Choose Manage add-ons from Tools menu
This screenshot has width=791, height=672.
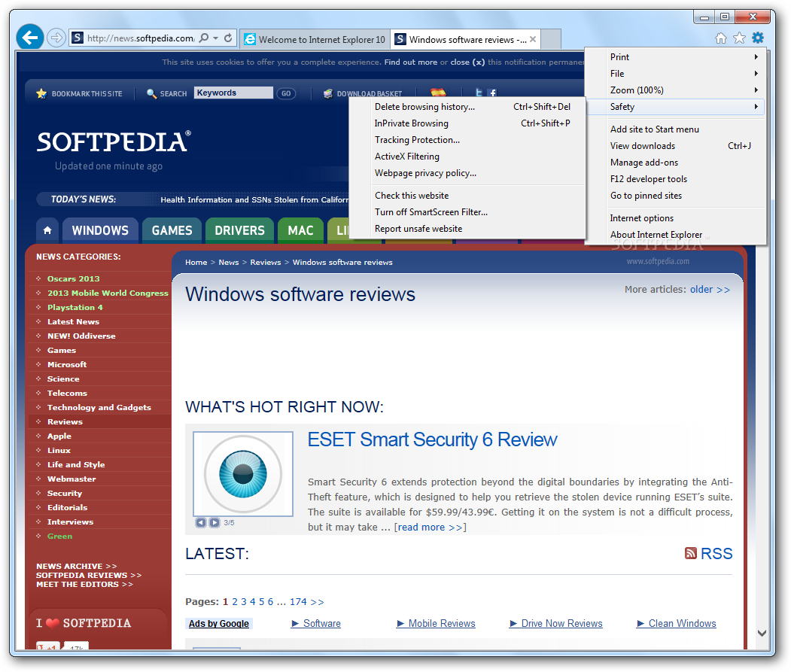click(x=675, y=163)
